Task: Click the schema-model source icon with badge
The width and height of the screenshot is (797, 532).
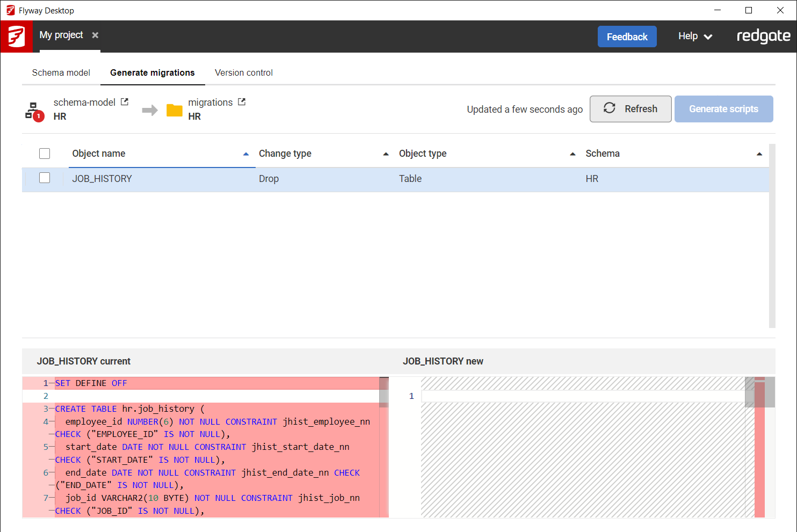Action: (34, 111)
